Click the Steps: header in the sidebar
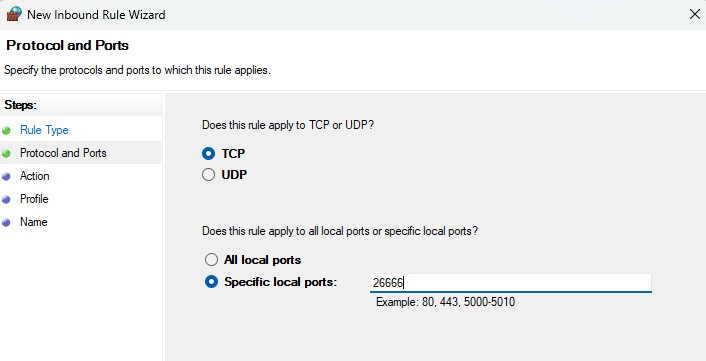 (x=20, y=105)
